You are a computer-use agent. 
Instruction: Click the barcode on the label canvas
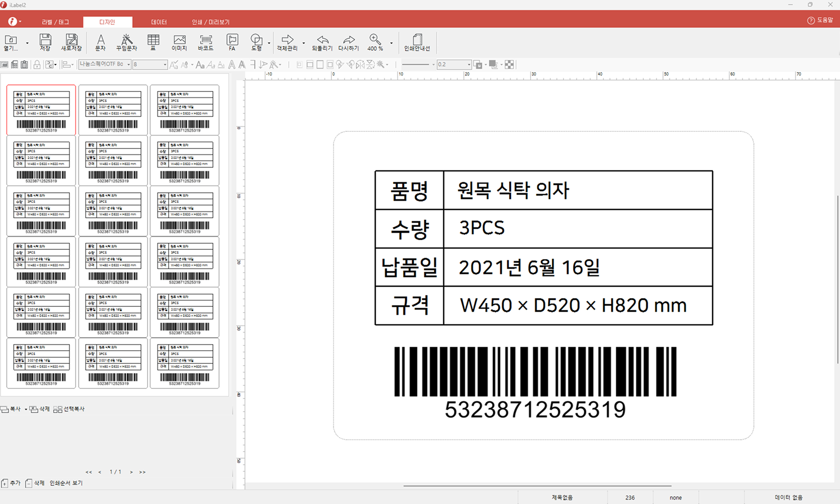click(535, 372)
